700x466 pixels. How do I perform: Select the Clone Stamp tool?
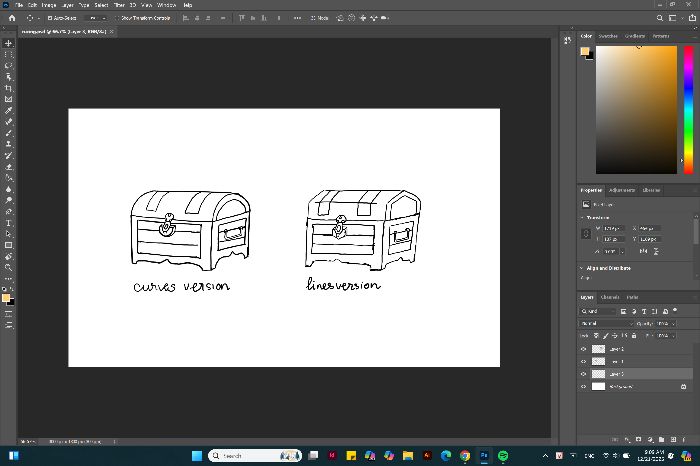click(x=8, y=144)
